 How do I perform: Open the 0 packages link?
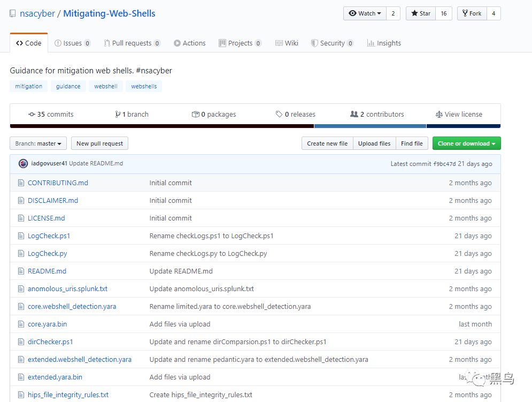click(214, 114)
